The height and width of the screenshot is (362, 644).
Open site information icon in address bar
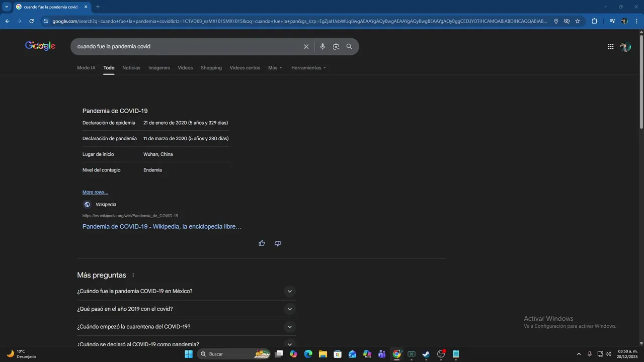46,21
